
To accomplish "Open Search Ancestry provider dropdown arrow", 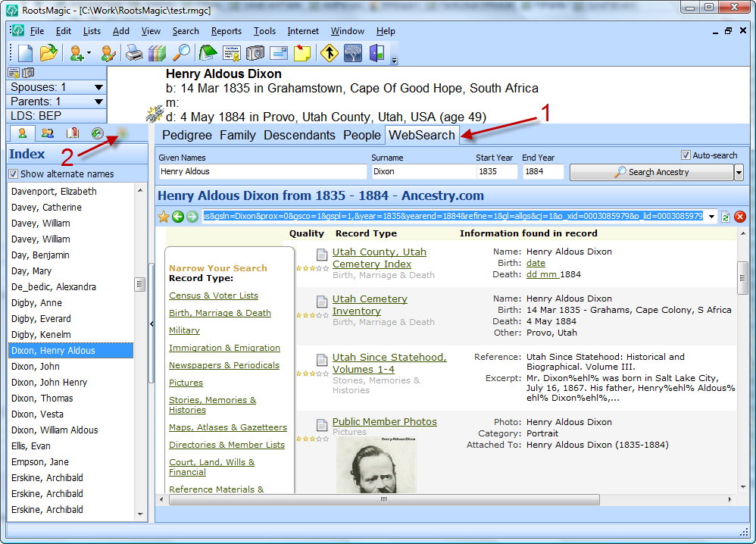I will [x=739, y=172].
